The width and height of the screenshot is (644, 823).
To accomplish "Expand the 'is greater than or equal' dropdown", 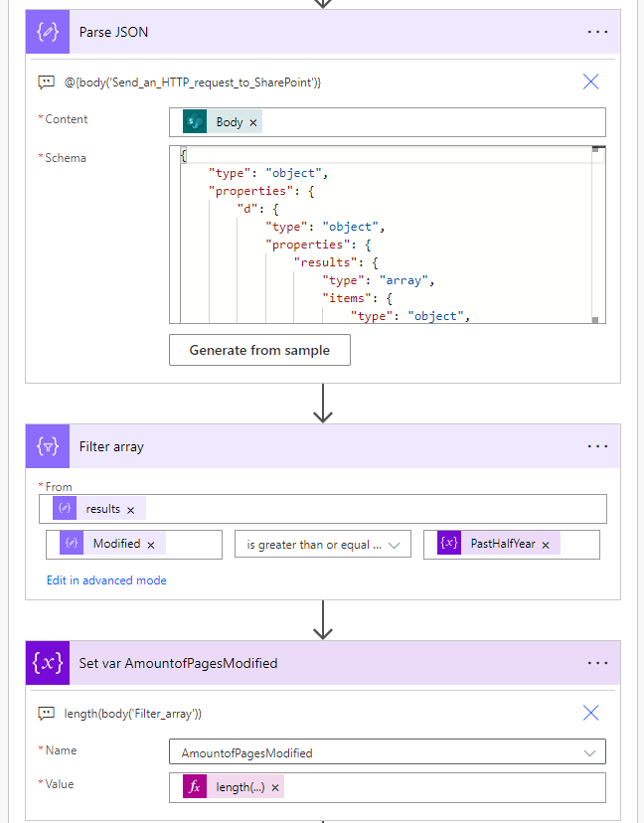I will (396, 545).
